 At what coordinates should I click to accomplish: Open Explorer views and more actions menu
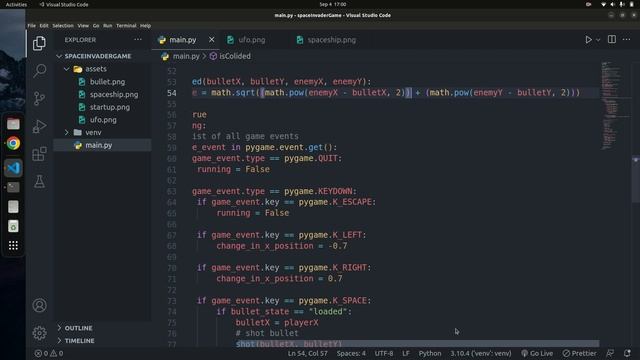(138, 40)
